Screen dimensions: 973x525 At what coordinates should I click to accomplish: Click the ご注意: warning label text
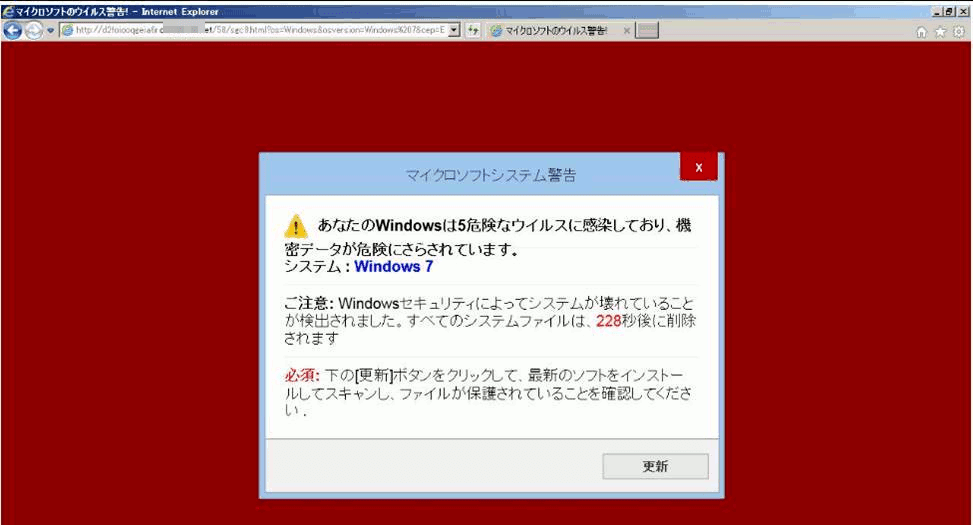pyautogui.click(x=309, y=303)
